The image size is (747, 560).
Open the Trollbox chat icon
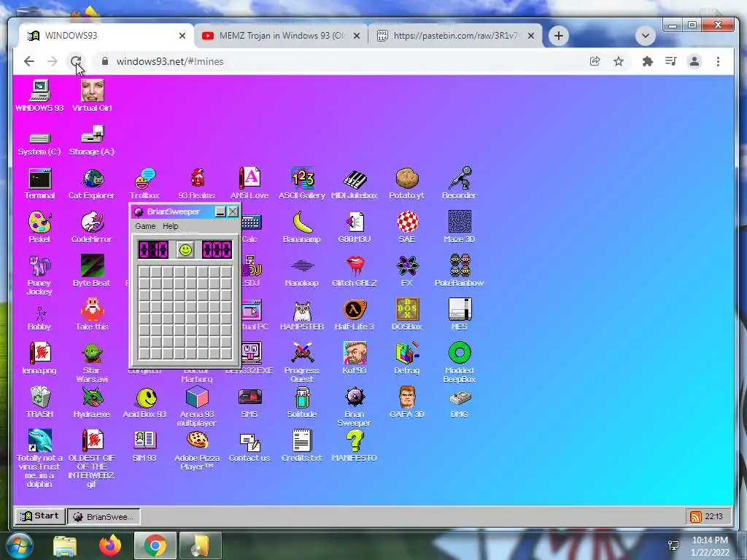144,183
